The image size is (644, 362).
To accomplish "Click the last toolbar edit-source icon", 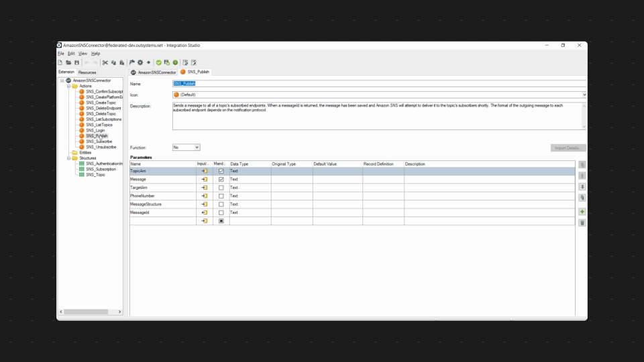I will 194,62.
